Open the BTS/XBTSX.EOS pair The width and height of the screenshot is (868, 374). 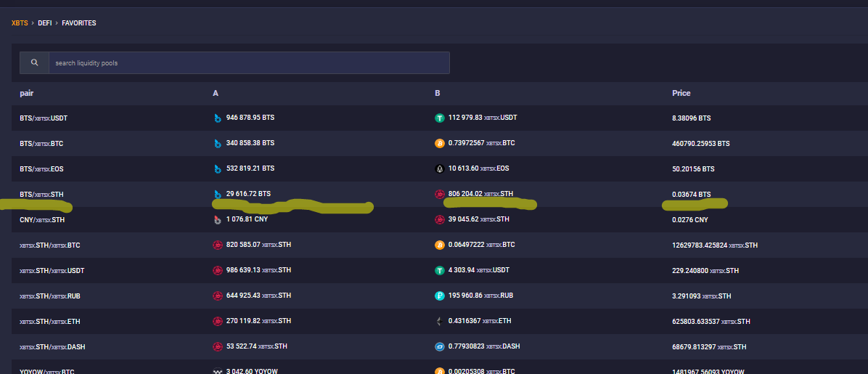(x=41, y=169)
